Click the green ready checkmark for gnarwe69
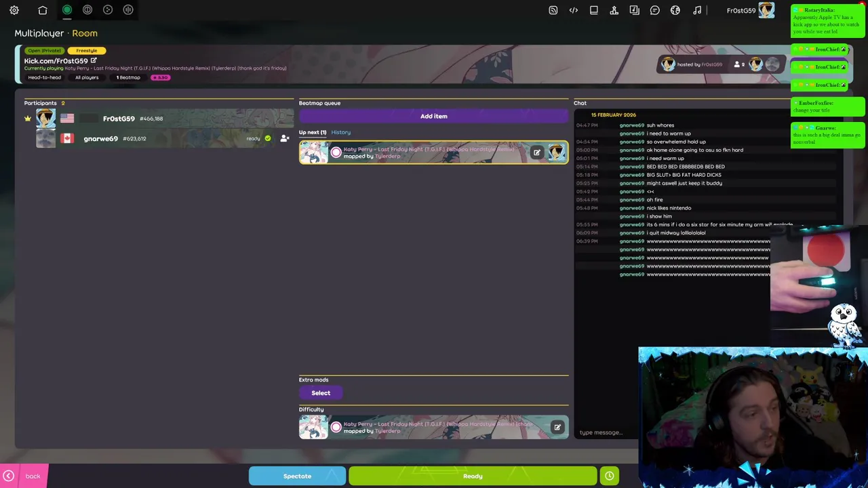 (268, 138)
